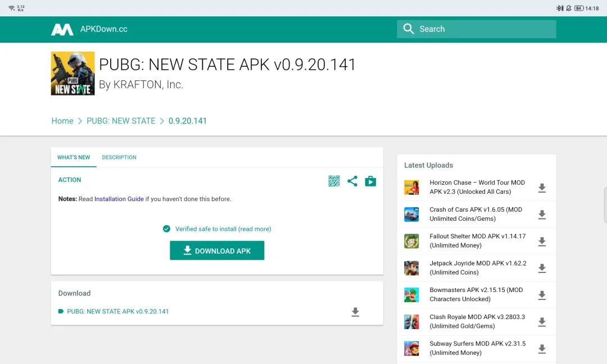Click the search magnifier icon

point(409,29)
